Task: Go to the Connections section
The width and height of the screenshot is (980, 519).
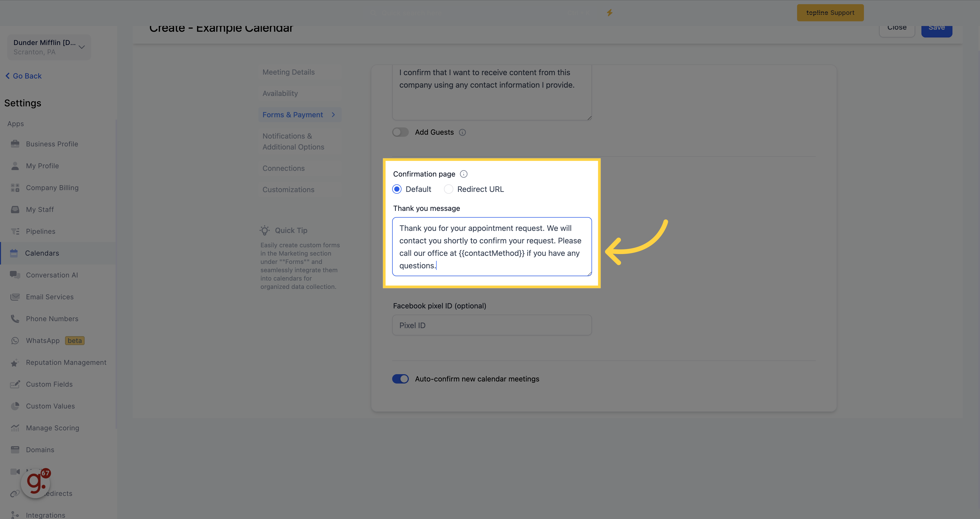Action: tap(283, 168)
